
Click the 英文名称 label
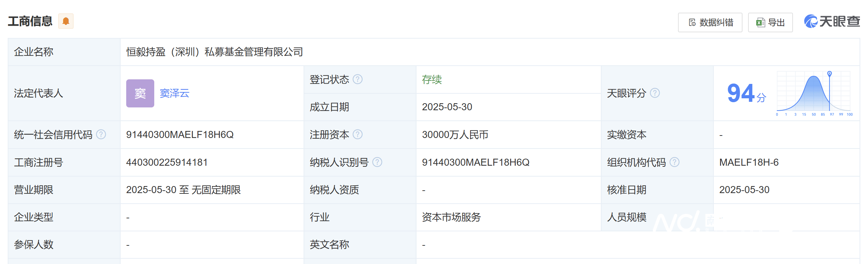pos(330,245)
